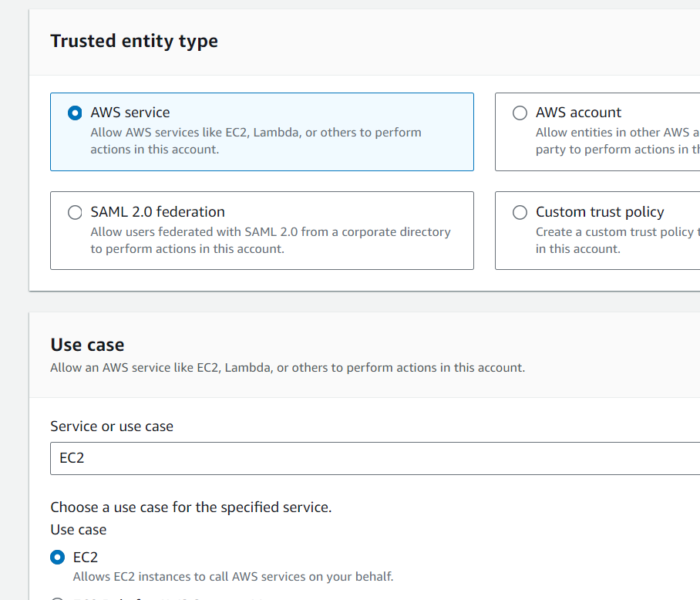Click the 'Trusted entity type' heading
The height and width of the screenshot is (600, 700).
[x=134, y=41]
